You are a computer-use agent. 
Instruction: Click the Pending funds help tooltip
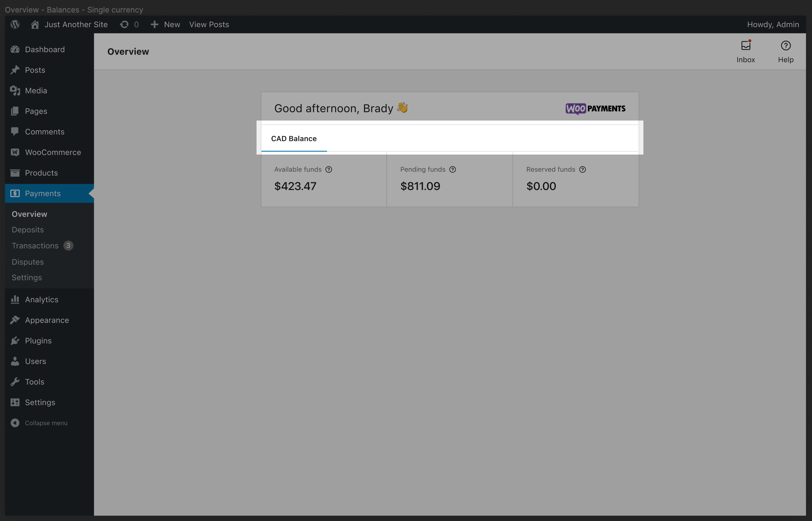coord(453,169)
